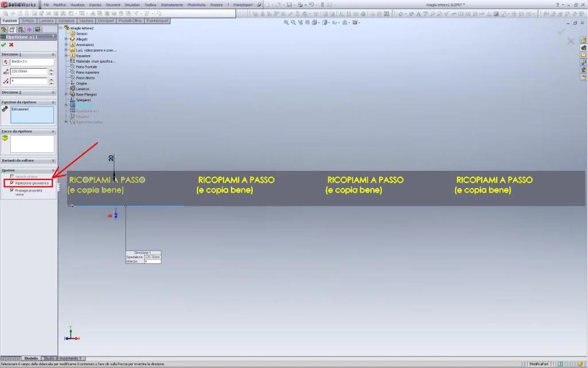
Task: Select Piano frontale in the feature tree
Action: coord(86,67)
